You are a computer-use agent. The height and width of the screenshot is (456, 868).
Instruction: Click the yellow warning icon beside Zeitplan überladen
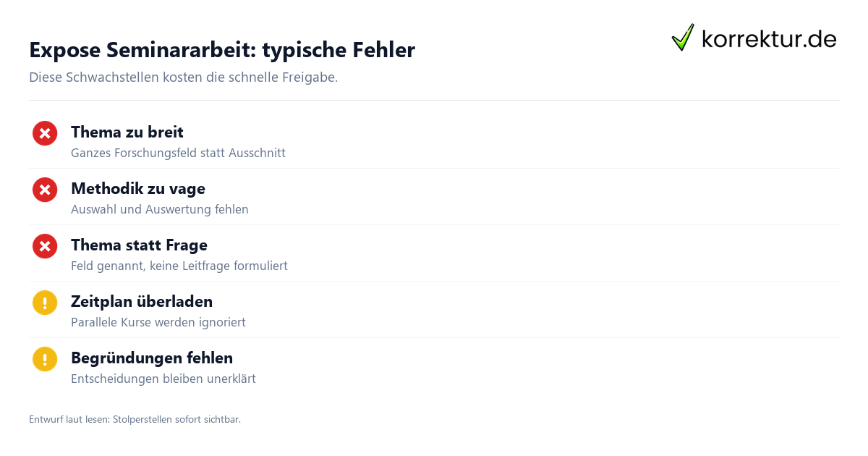(x=45, y=303)
